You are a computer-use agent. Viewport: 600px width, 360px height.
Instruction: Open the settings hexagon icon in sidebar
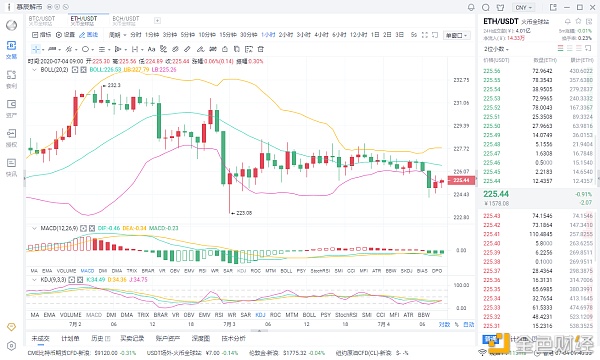[x=11, y=346]
